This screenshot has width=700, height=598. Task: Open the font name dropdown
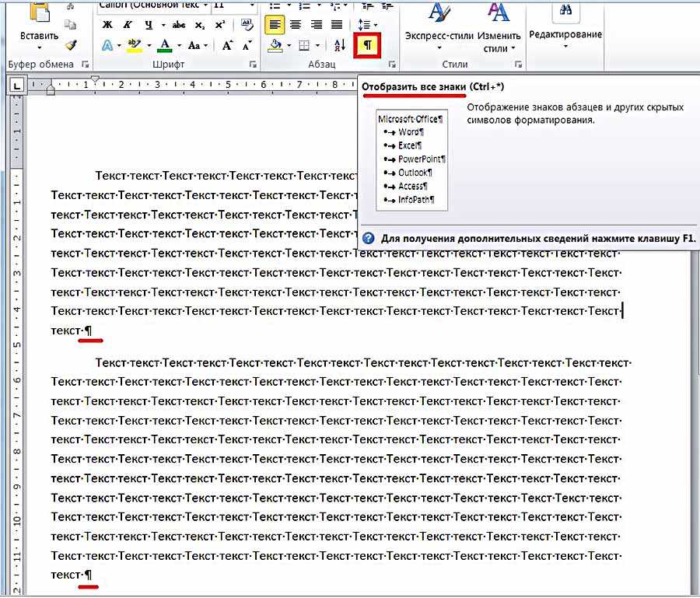coord(205,5)
